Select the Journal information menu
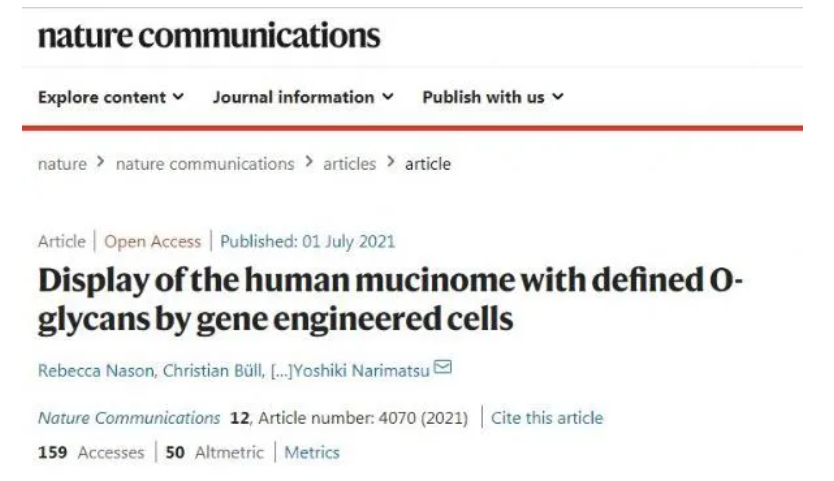The image size is (834, 481). pyautogui.click(x=303, y=97)
